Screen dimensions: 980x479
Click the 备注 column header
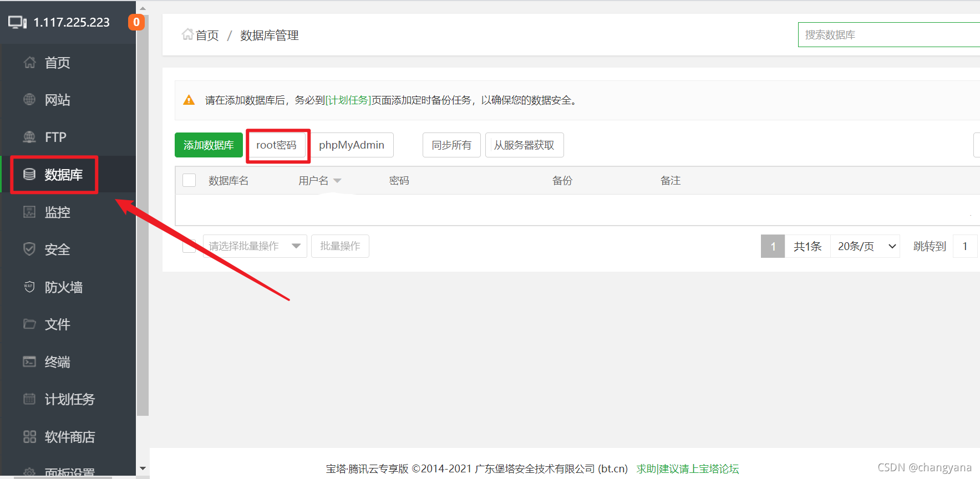[x=671, y=181]
